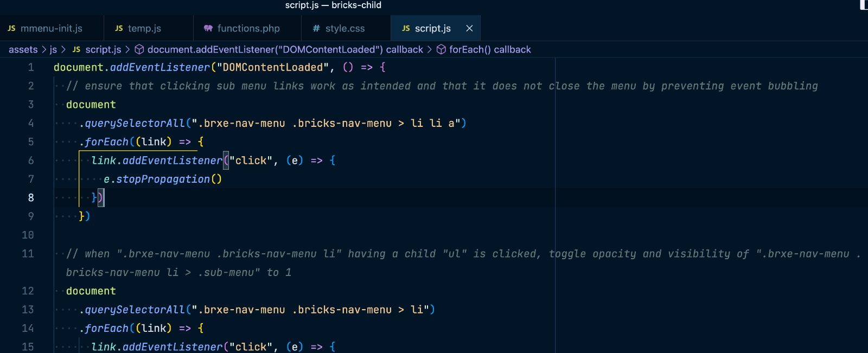Viewport: 868px width, 353px height.
Task: Click the cube icon before forEach() callback breadcrumb
Action: [x=441, y=50]
